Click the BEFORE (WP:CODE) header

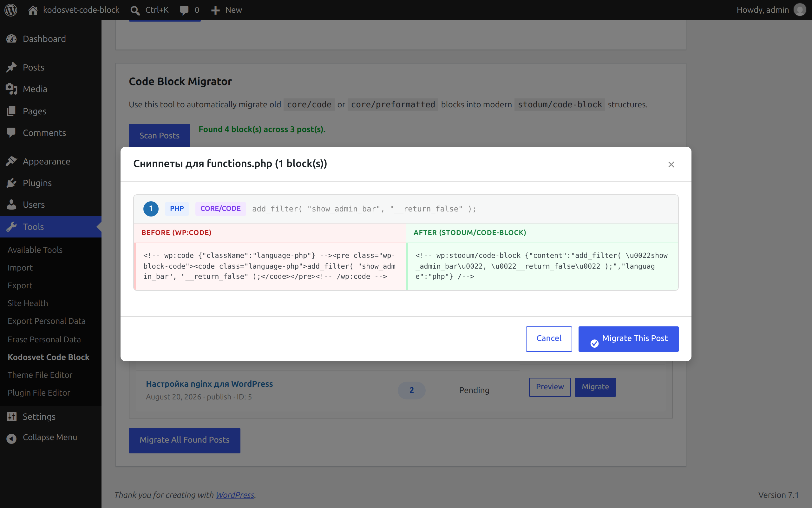pos(176,232)
